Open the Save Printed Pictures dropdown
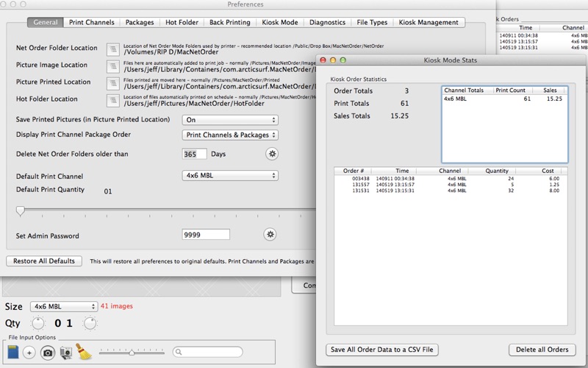588x368 pixels. [x=230, y=120]
